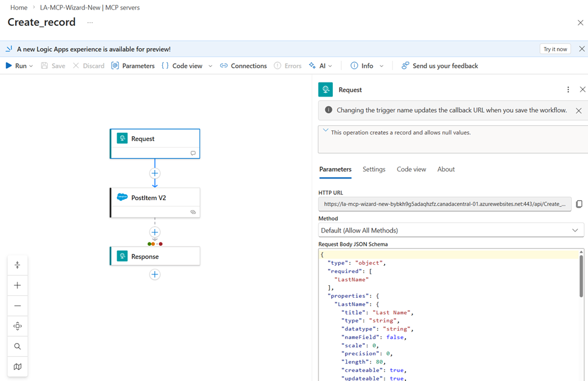Copy the HTTP URL
Image resolution: width=588 pixels, height=381 pixels.
[x=579, y=204]
